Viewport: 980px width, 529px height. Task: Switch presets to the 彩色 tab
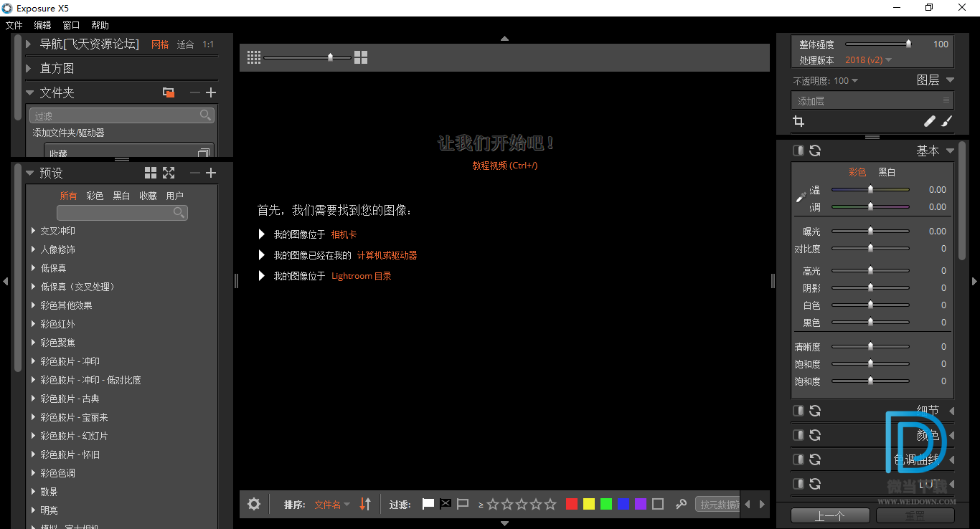pos(95,196)
